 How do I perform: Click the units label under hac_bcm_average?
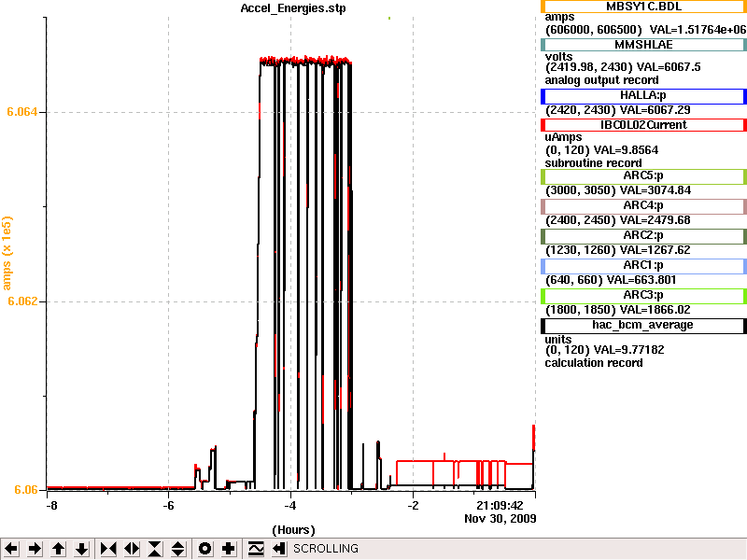[x=557, y=340]
